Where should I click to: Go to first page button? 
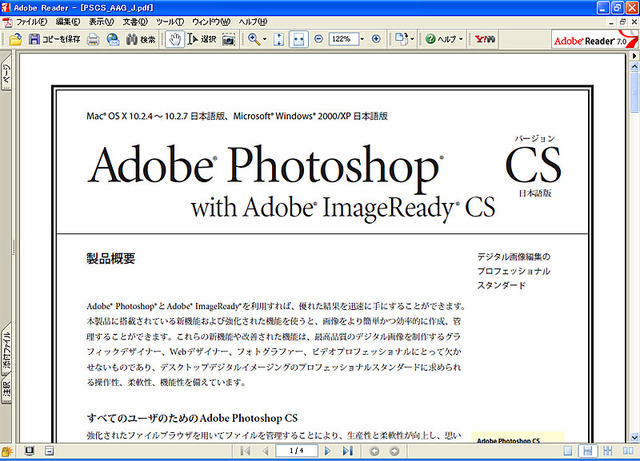tap(245, 451)
